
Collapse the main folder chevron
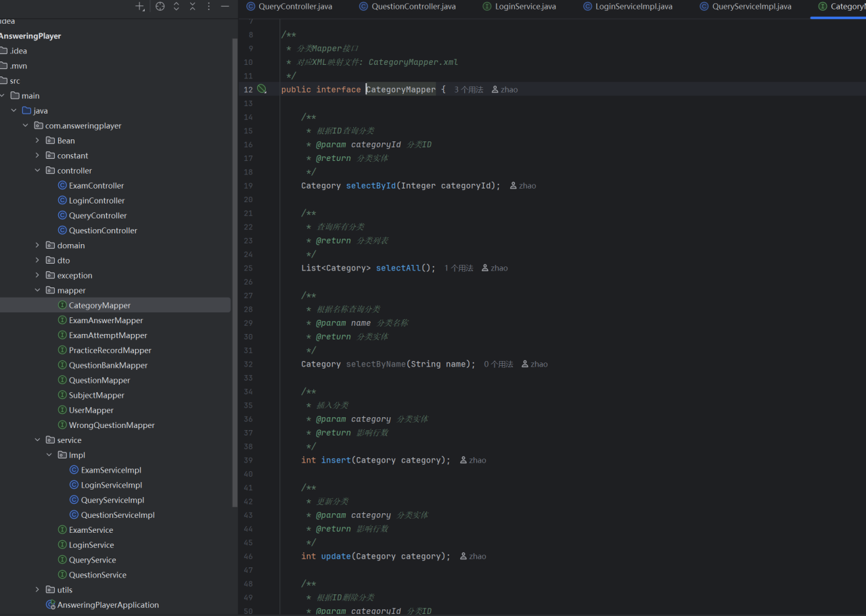tap(3, 95)
